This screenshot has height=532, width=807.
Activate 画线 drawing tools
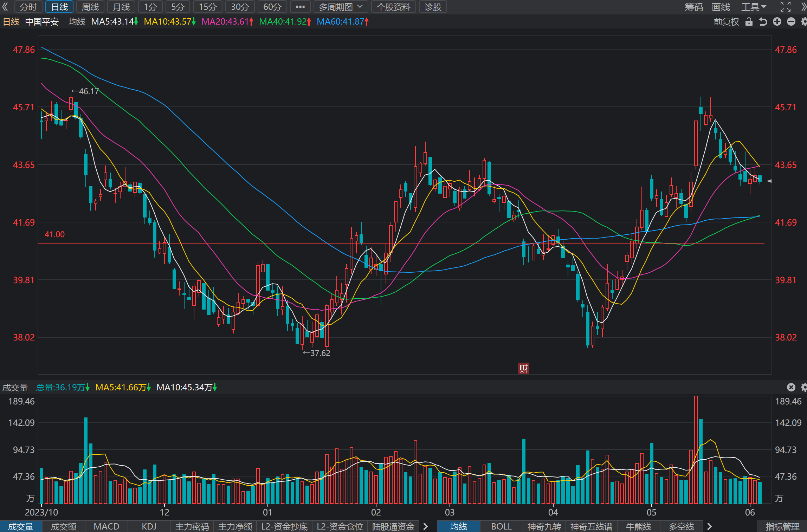click(x=721, y=7)
